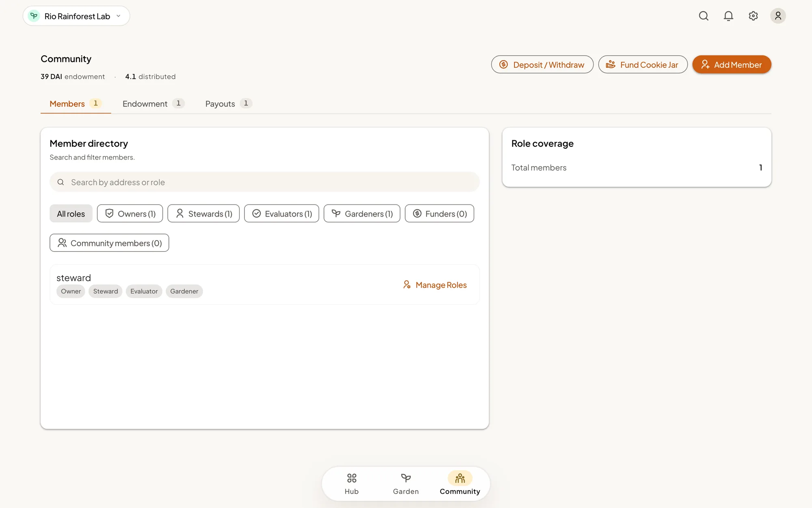Click the 4.1 distributed text
Screen dimensions: 812x508
coord(150,76)
